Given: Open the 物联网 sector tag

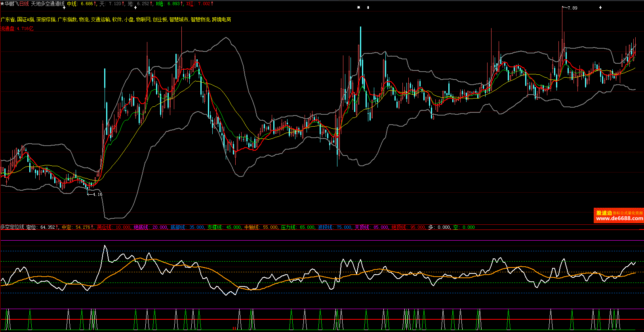Looking at the screenshot, I should click(x=143, y=19).
